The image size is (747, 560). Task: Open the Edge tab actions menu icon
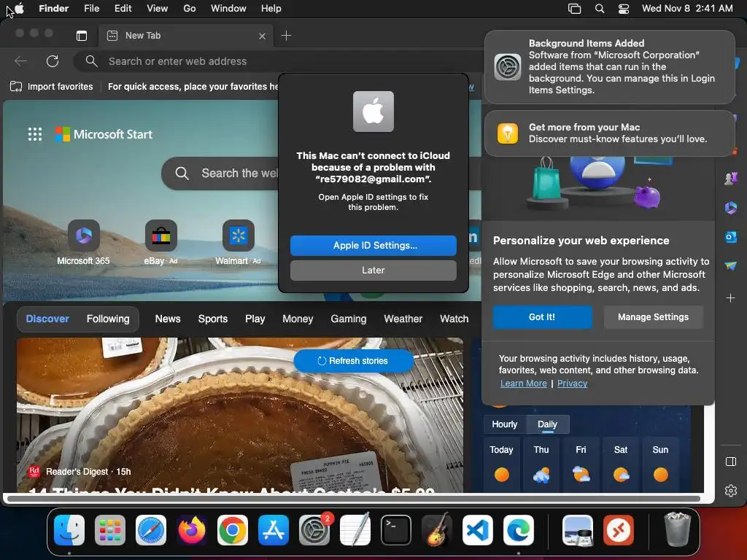(x=82, y=36)
